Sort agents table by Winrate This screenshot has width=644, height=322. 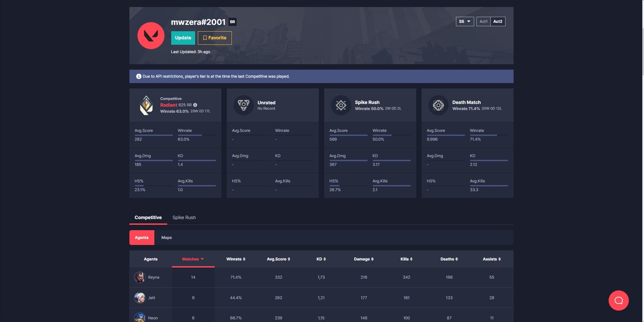pos(236,259)
